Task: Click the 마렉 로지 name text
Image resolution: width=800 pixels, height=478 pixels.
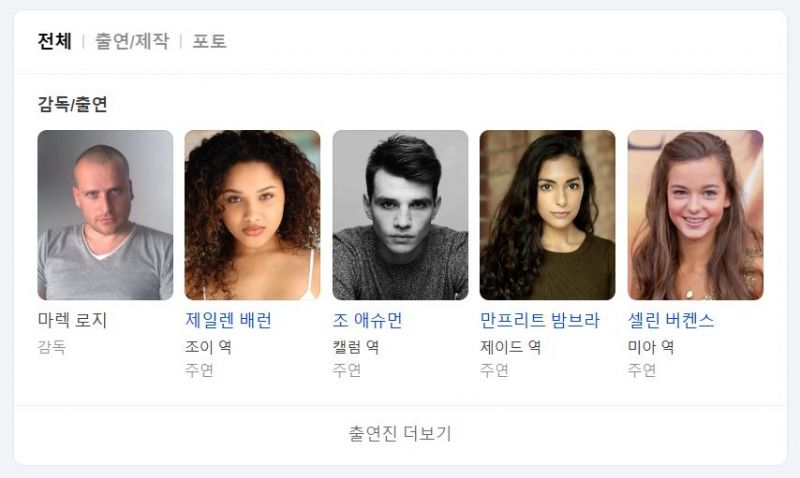Action: [72, 320]
